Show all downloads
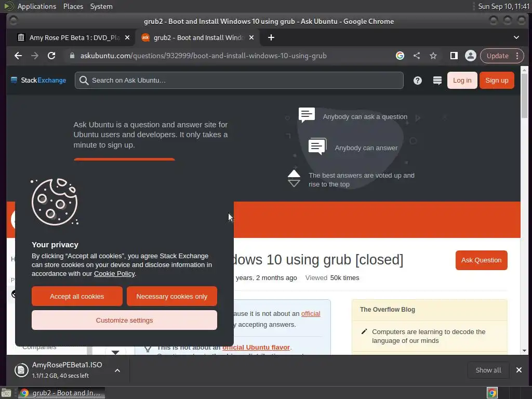 pyautogui.click(x=488, y=370)
